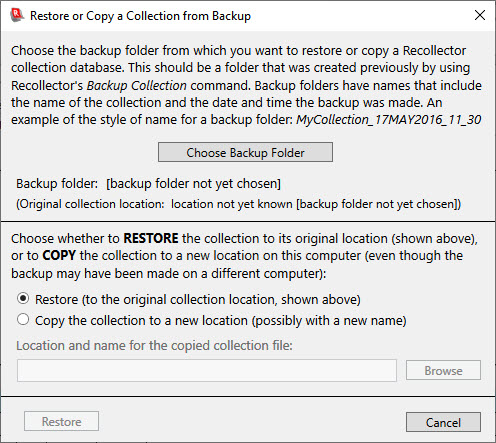Cancel the restore dialog

coord(443,422)
